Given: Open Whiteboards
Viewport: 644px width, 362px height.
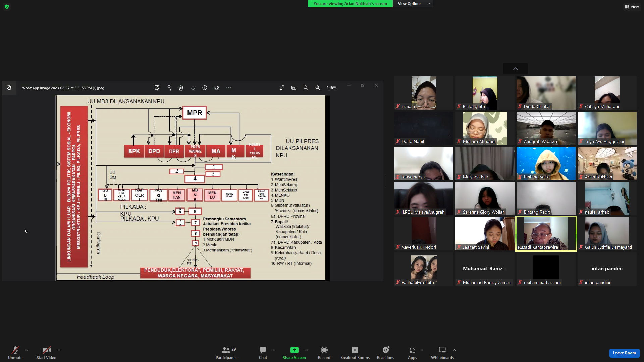Looking at the screenshot, I should click(x=442, y=353).
